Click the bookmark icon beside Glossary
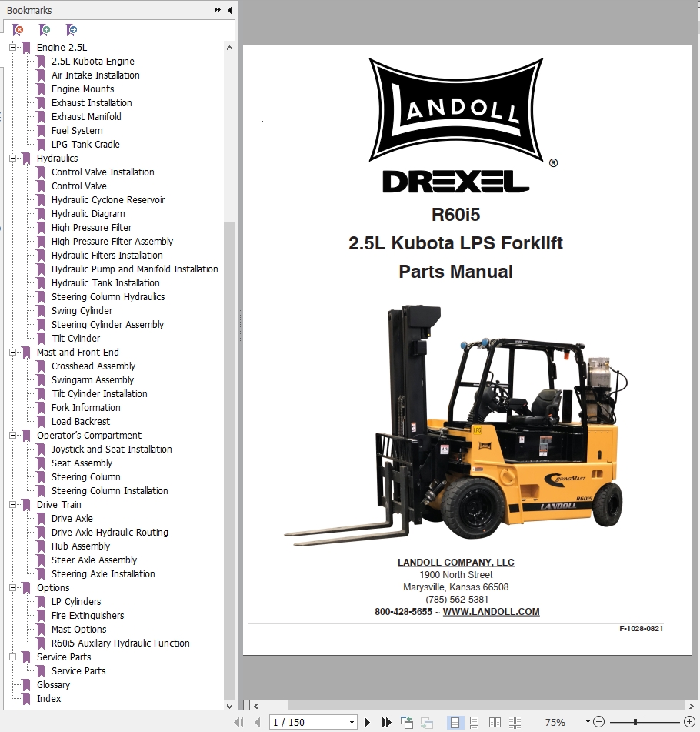Screen dimensions: 700x732 click(x=27, y=685)
